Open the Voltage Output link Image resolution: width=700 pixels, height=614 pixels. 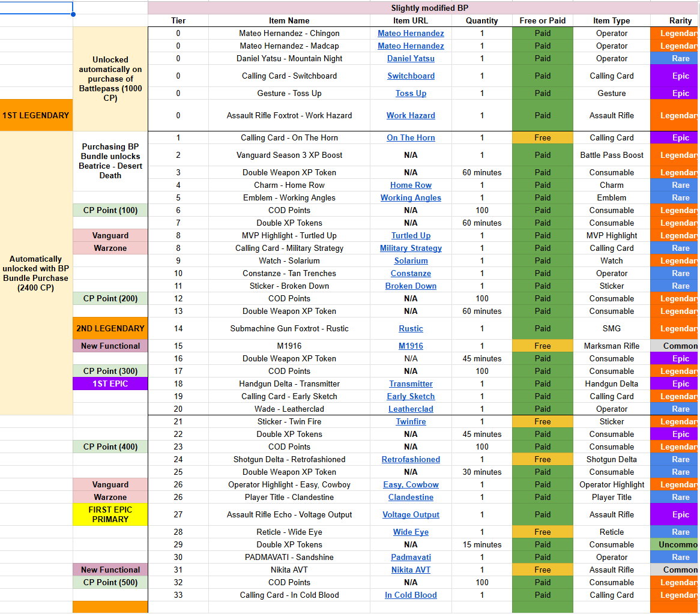point(411,514)
